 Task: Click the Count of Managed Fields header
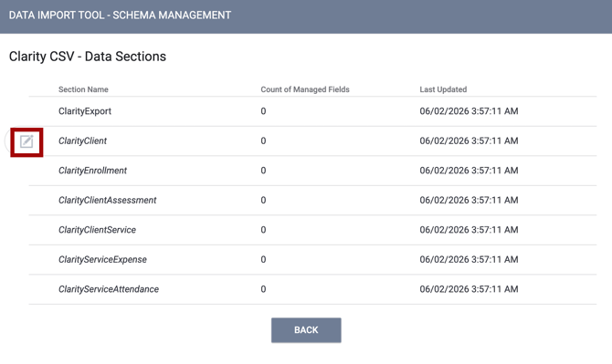[x=305, y=89]
